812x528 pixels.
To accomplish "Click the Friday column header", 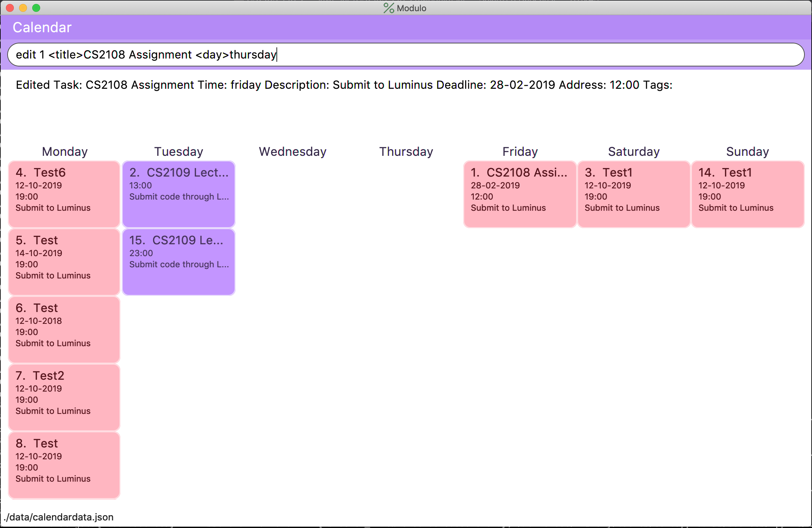I will coord(520,152).
